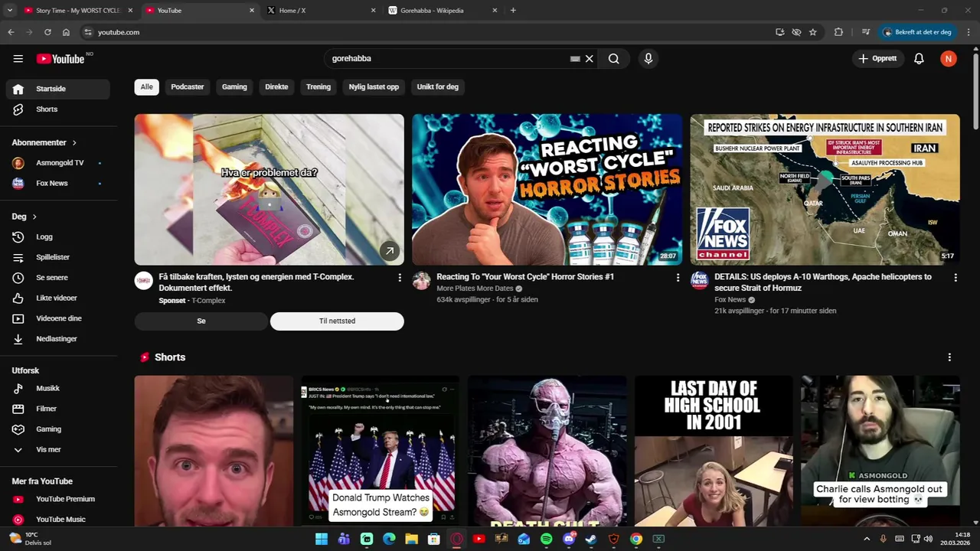Open the account avatar menu
This screenshot has width=980, height=551.
click(x=949, y=58)
